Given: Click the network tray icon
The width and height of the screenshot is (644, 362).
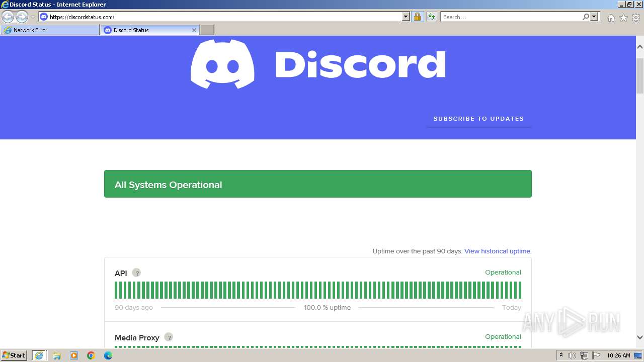Looking at the screenshot, I should tap(584, 355).
